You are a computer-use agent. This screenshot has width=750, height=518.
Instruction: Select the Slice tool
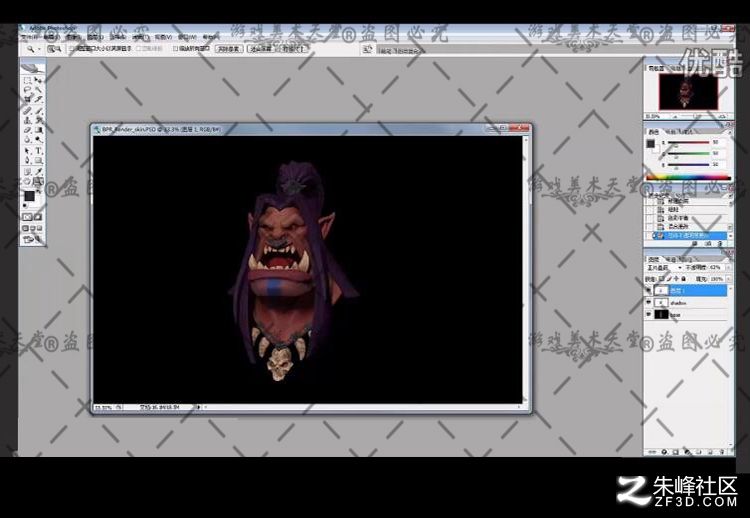coord(39,99)
